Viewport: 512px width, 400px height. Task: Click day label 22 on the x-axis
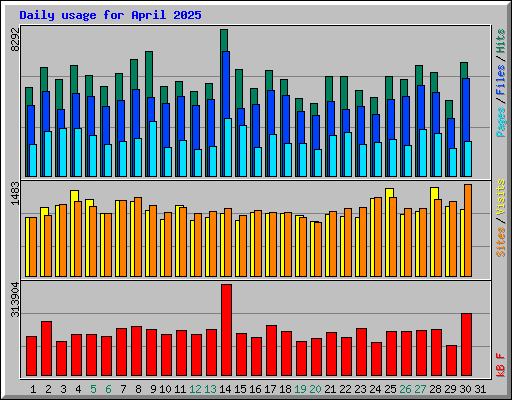click(x=345, y=389)
